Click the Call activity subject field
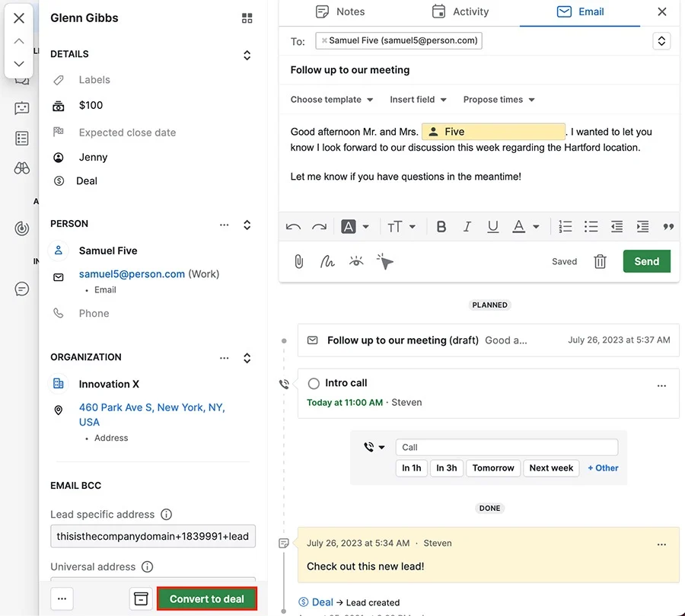Viewport: 685px width, 616px height. (x=507, y=447)
